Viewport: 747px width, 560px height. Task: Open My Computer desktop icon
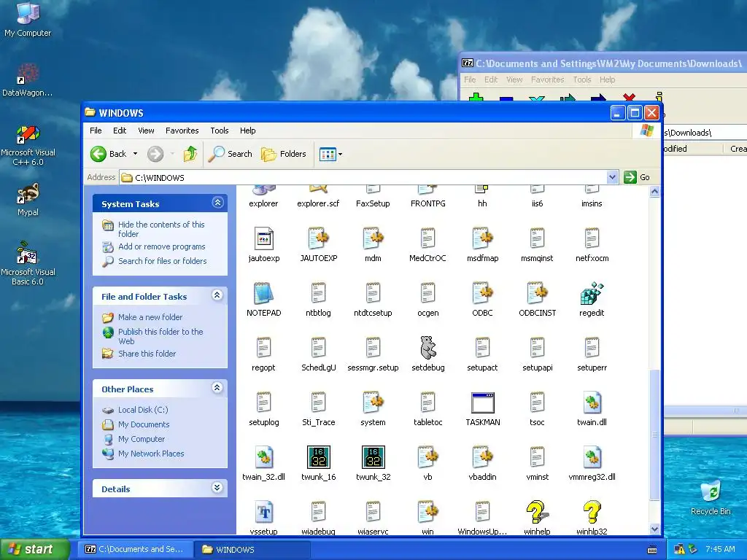tap(28, 19)
